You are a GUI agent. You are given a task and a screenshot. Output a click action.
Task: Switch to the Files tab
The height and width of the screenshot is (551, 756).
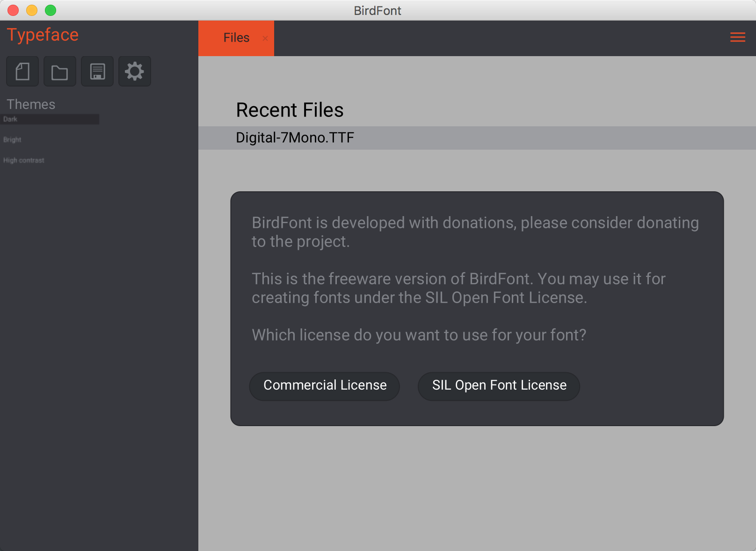(236, 38)
